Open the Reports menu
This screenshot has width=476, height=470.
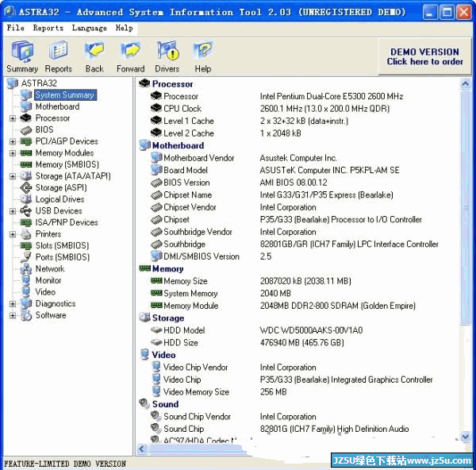(x=48, y=28)
